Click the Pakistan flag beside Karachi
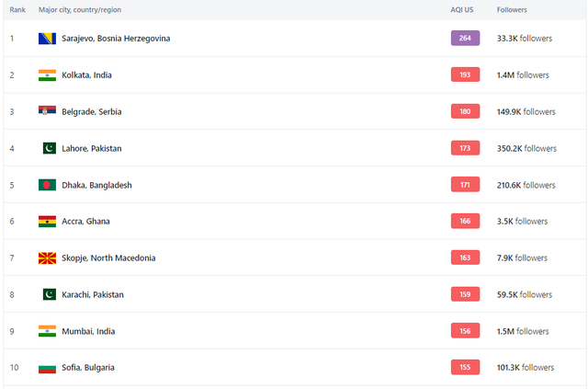This screenshot has height=389, width=588. (x=50, y=295)
